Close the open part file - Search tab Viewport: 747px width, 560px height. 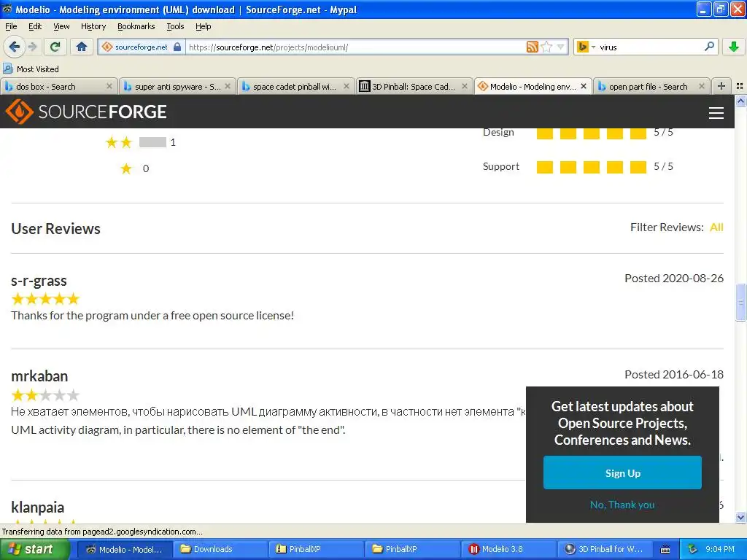pyautogui.click(x=702, y=86)
